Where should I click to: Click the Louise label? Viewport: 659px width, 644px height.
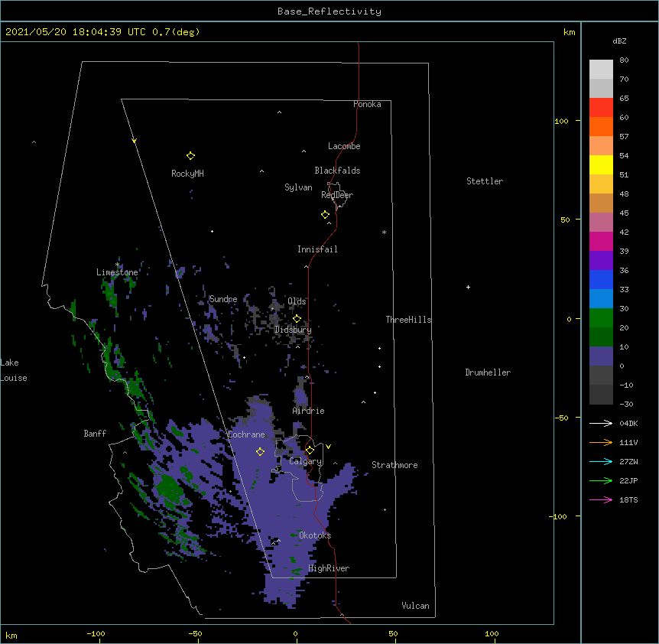point(14,378)
